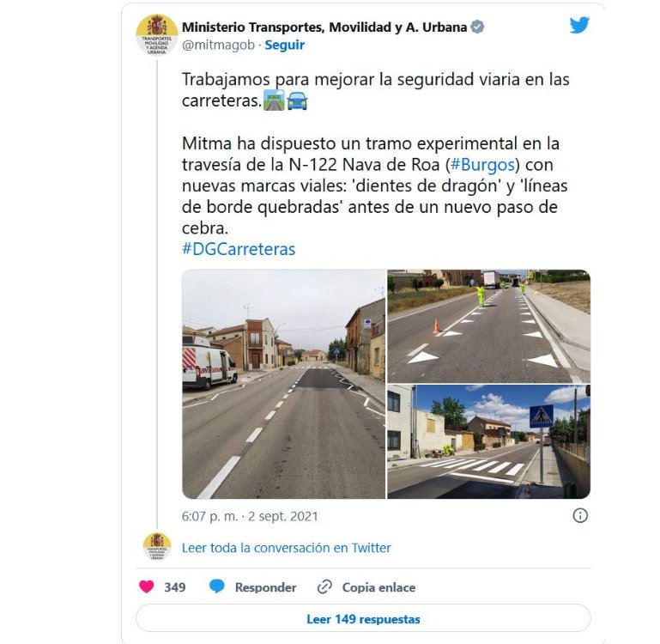Open the dragon teeth road markings photo
The image size is (660, 644).
pyautogui.click(x=488, y=326)
